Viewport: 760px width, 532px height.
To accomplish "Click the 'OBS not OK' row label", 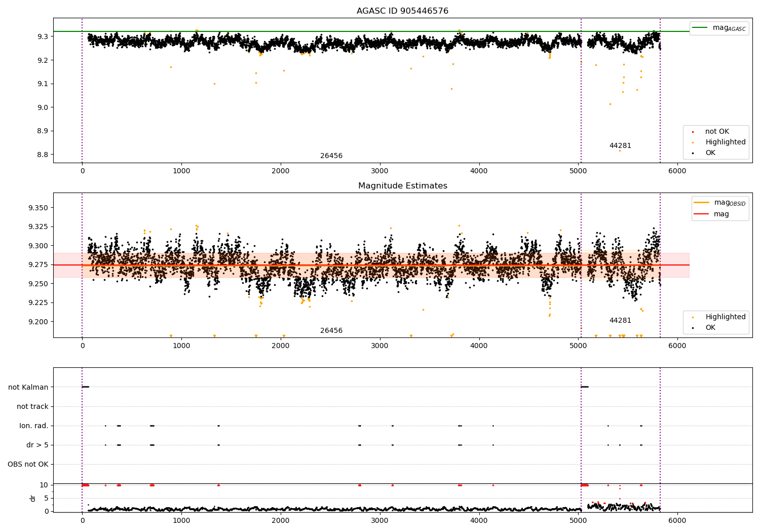I will 28,464.
